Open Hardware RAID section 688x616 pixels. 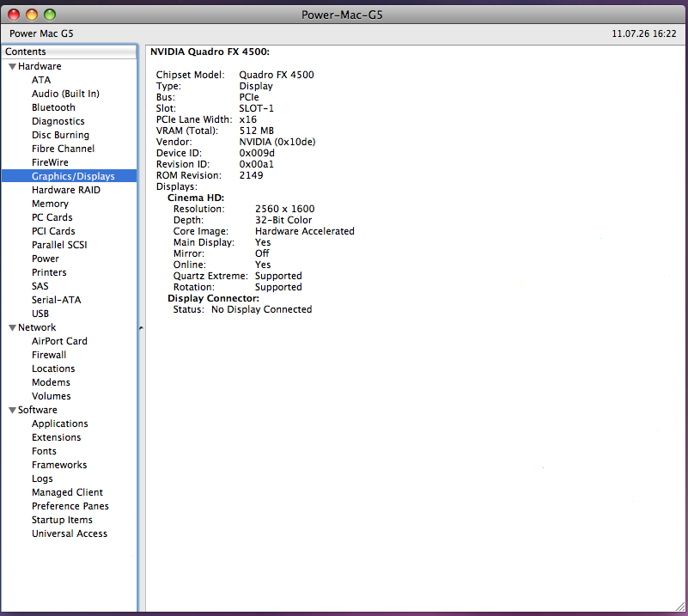66,190
